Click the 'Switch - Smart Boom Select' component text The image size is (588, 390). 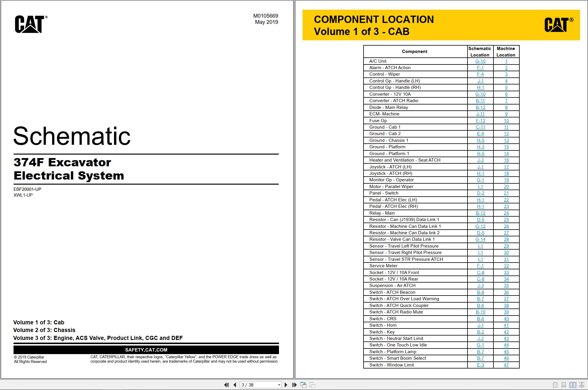pos(397,358)
